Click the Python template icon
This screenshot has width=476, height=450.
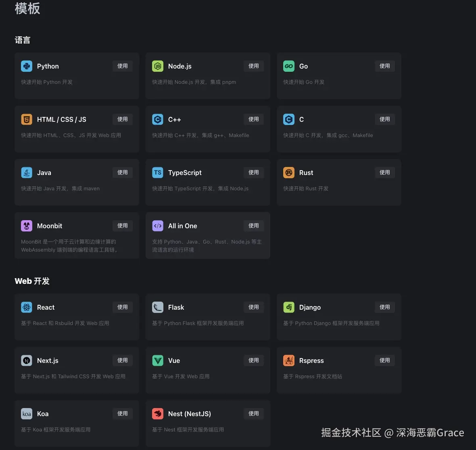[27, 66]
